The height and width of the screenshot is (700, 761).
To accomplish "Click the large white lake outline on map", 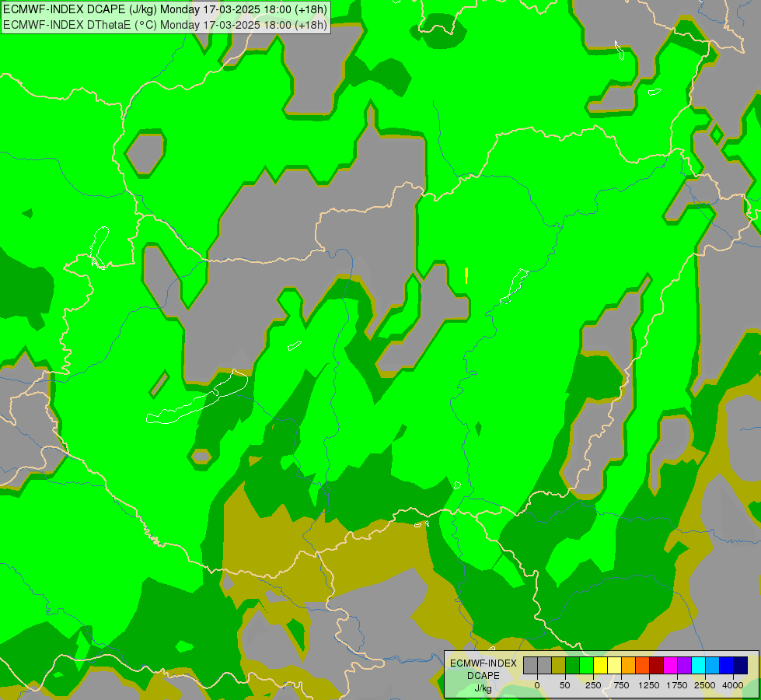I will (x=197, y=398).
